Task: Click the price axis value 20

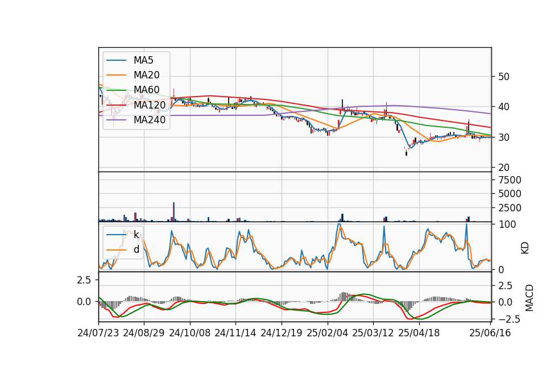Action: pyautogui.click(x=503, y=167)
